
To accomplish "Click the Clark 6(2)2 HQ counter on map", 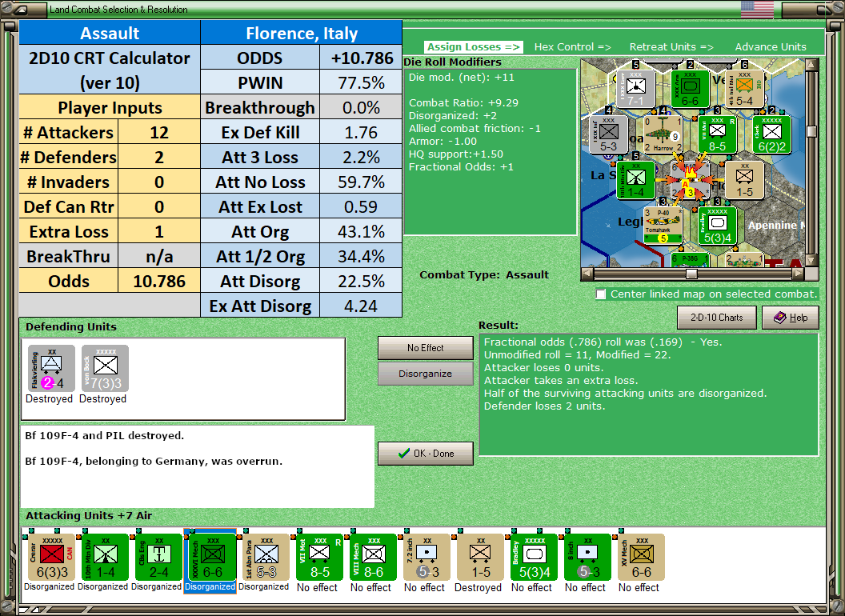I will pos(771,134).
